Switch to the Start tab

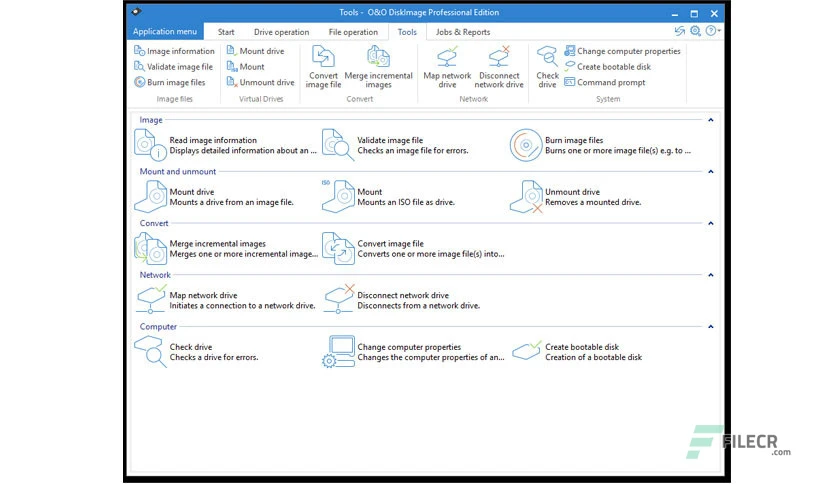click(x=226, y=32)
